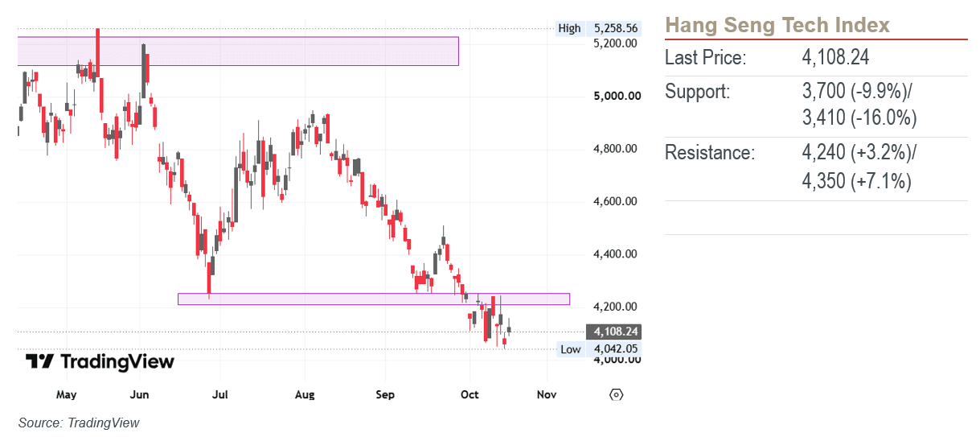Select the Last Price row label
This screenshot has width=980, height=437.
coord(705,57)
